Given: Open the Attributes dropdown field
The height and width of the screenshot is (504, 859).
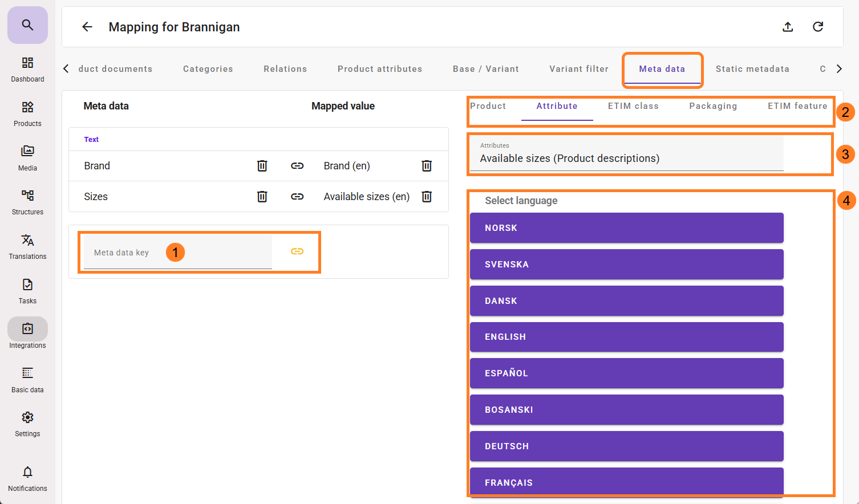Looking at the screenshot, I should [x=626, y=154].
